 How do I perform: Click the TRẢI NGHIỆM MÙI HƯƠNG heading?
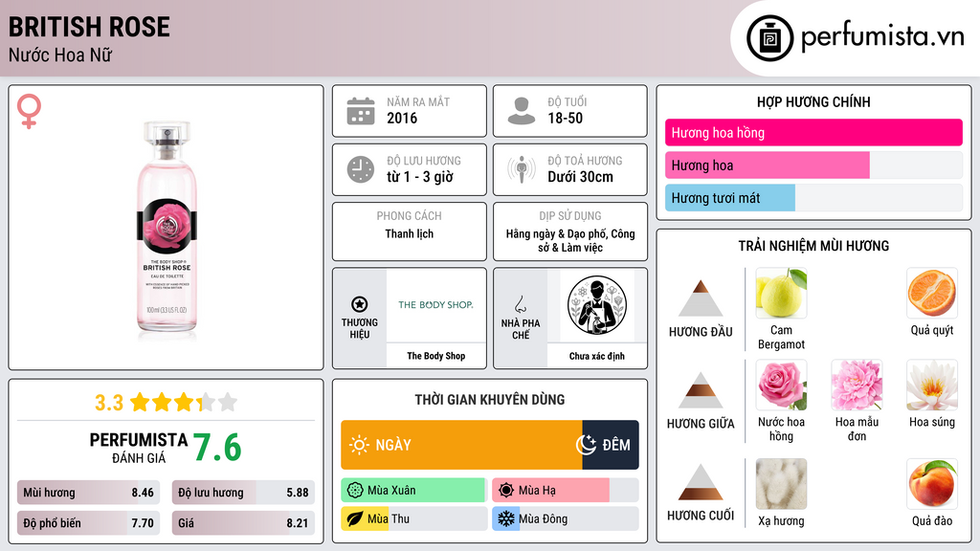pyautogui.click(x=813, y=246)
